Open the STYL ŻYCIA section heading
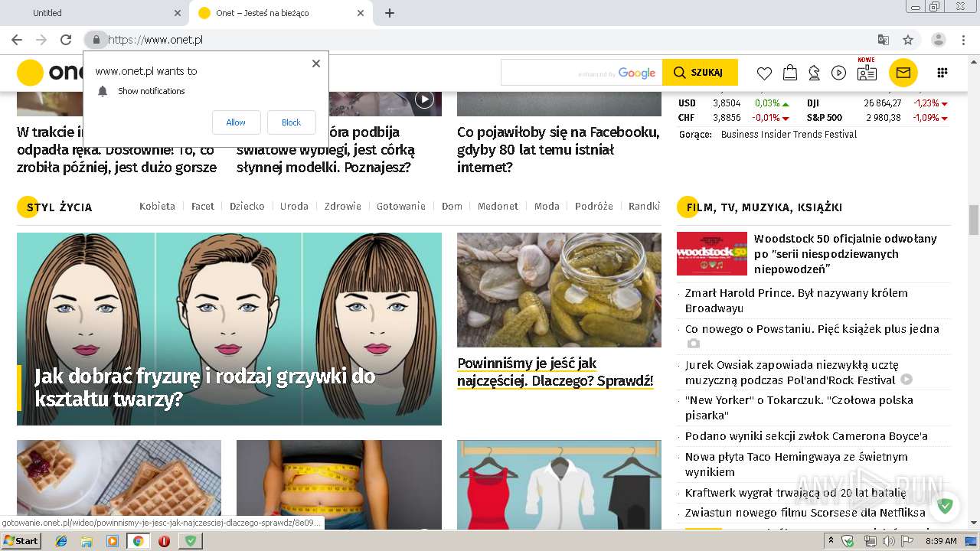The height and width of the screenshot is (551, 980). click(59, 207)
